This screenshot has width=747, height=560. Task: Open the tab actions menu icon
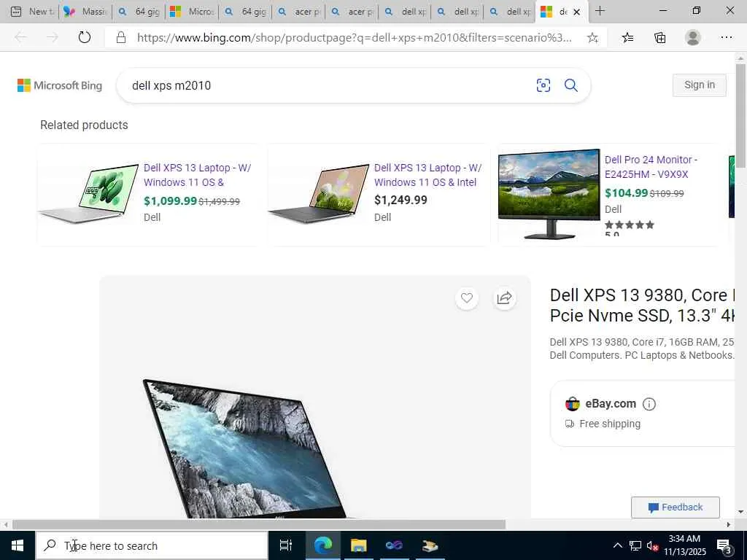point(16,12)
